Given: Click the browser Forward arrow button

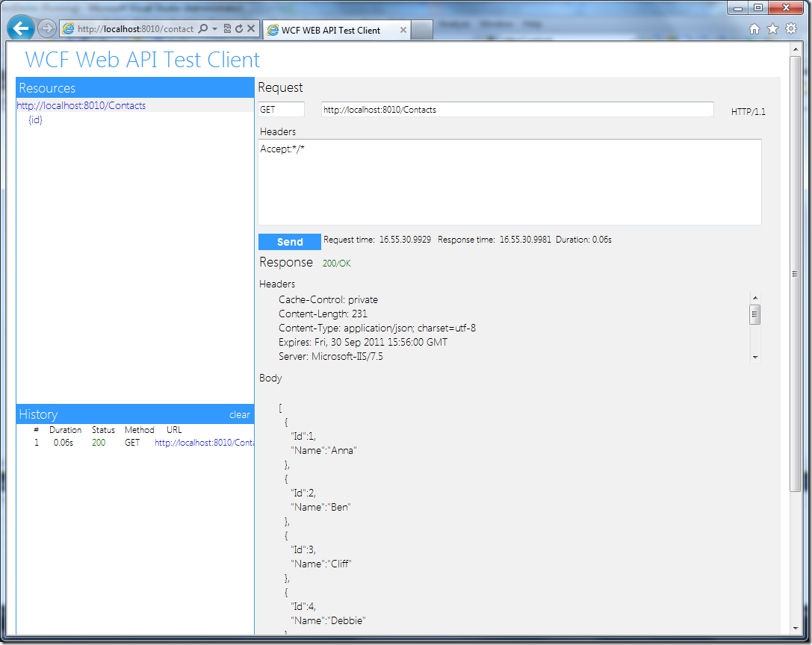Looking at the screenshot, I should pos(47,28).
